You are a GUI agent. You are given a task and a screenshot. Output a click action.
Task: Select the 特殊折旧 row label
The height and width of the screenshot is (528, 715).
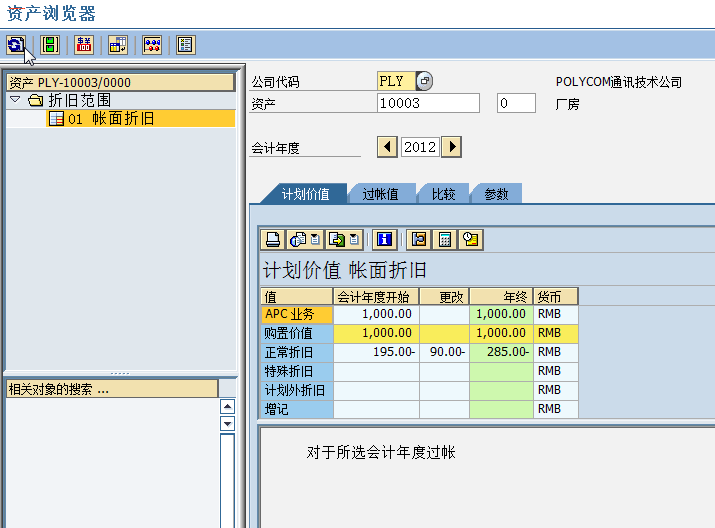tap(297, 371)
